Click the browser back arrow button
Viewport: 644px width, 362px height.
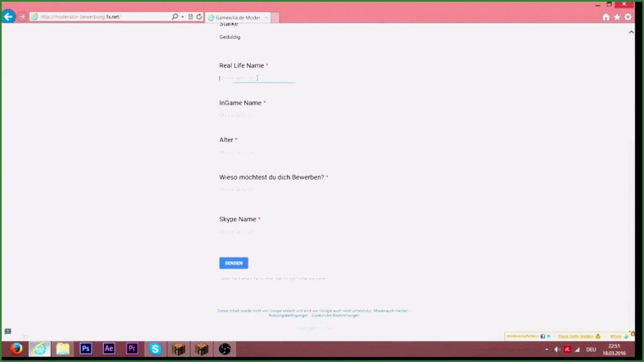pyautogui.click(x=9, y=17)
